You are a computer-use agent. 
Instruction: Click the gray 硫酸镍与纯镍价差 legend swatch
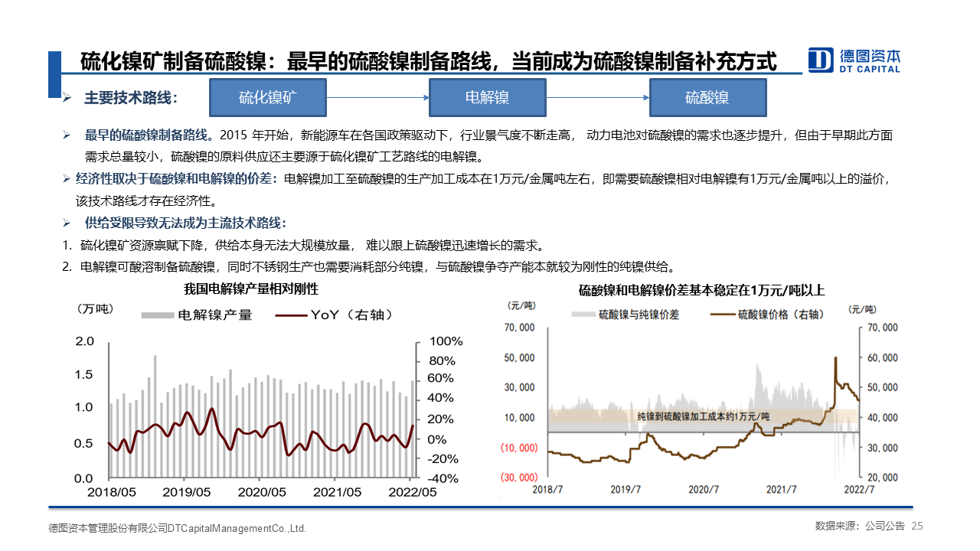point(583,314)
